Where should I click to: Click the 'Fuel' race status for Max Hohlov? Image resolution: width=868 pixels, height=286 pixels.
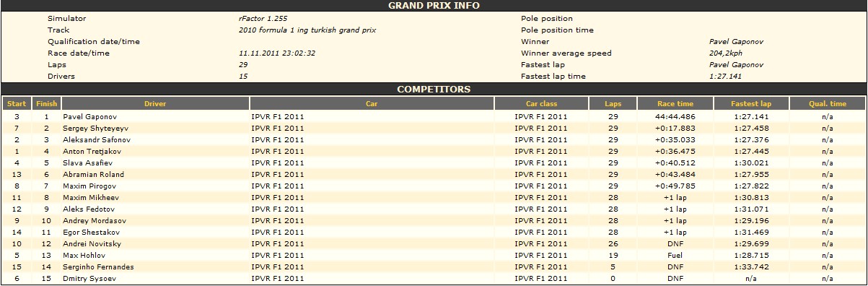point(675,255)
